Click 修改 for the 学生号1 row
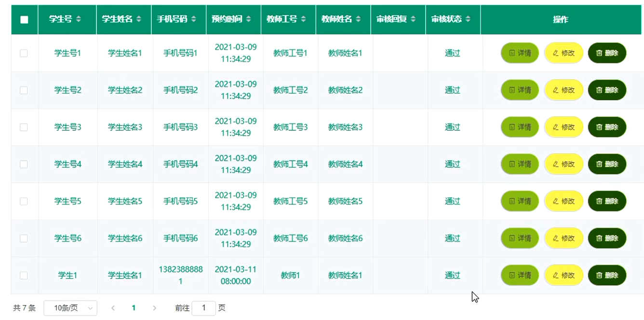This screenshot has width=644, height=320. tap(563, 53)
